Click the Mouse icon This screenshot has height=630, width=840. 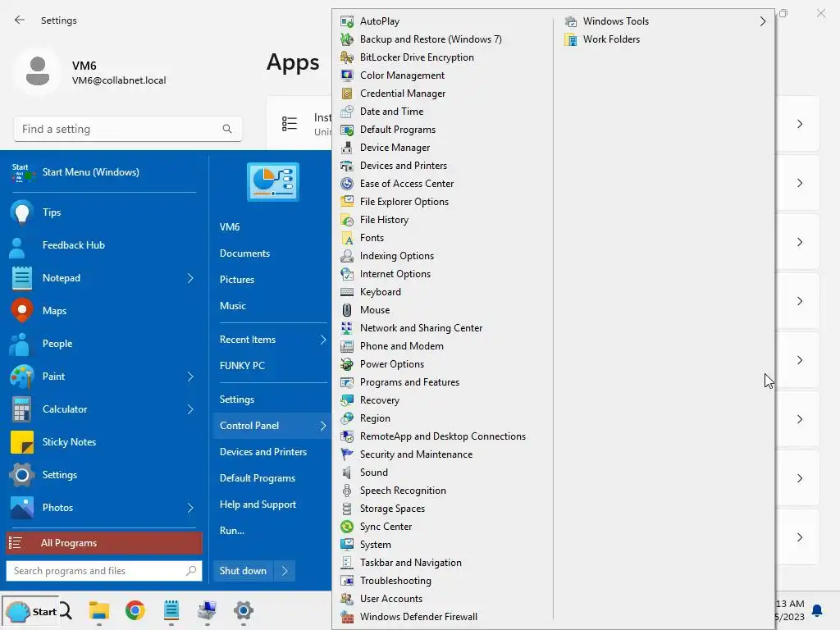tap(347, 310)
